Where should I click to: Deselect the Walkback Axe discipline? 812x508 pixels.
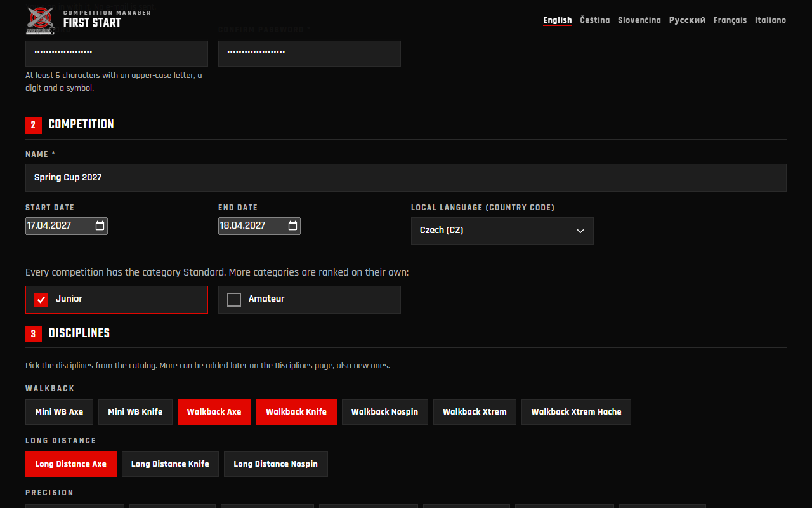pyautogui.click(x=214, y=412)
